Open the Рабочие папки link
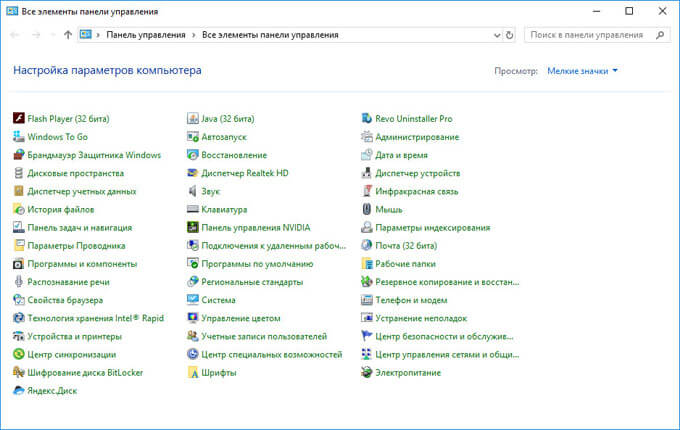The width and height of the screenshot is (680, 430). (x=405, y=264)
